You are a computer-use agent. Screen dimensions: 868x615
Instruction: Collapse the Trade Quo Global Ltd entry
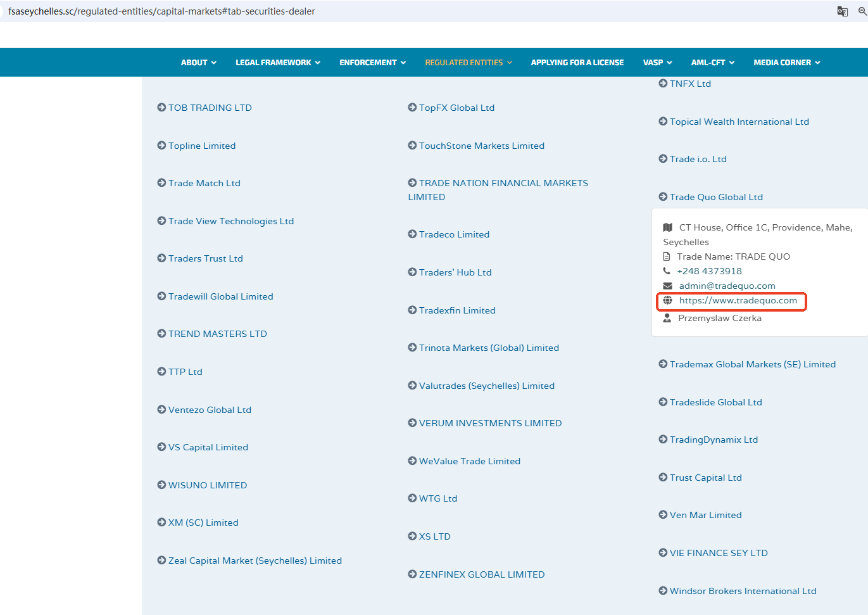[715, 197]
